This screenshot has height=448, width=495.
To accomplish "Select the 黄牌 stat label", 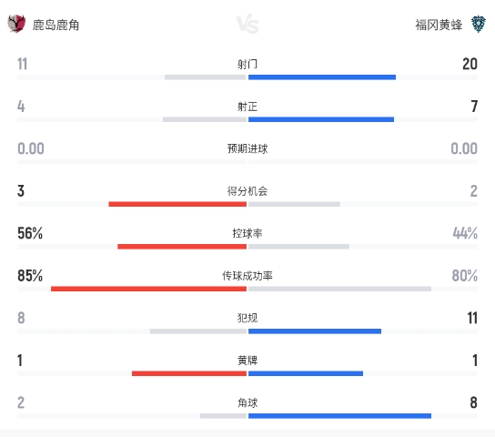I will pos(247,361).
